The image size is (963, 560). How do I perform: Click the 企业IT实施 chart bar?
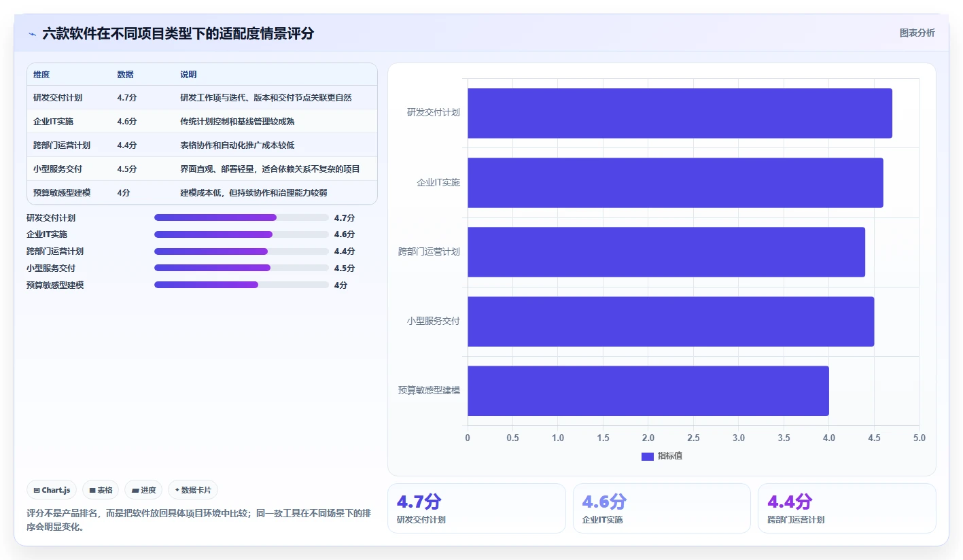coord(676,183)
